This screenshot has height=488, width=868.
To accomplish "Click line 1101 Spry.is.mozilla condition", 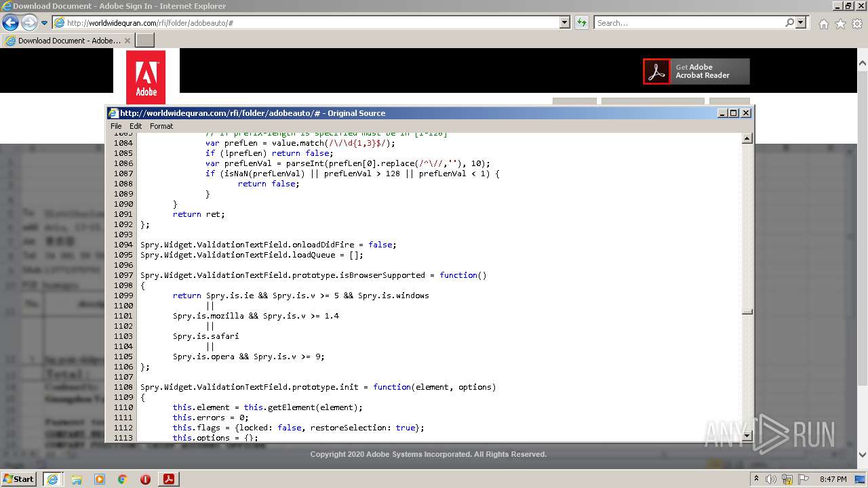I will [x=256, y=316].
